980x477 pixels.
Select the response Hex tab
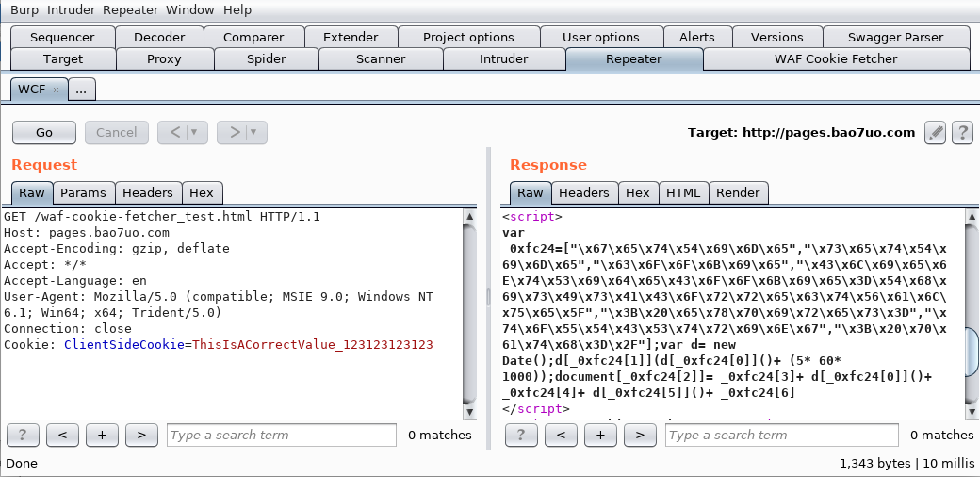(638, 192)
